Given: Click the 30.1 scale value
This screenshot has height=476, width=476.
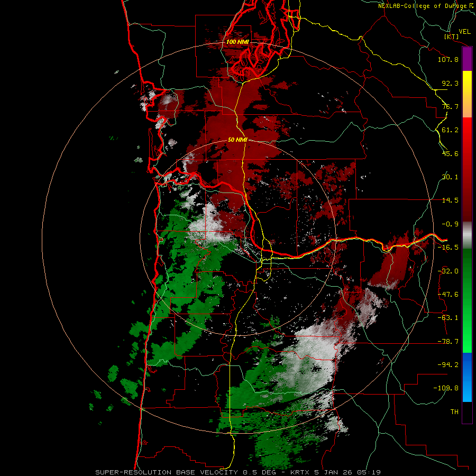Looking at the screenshot, I should (450, 177).
